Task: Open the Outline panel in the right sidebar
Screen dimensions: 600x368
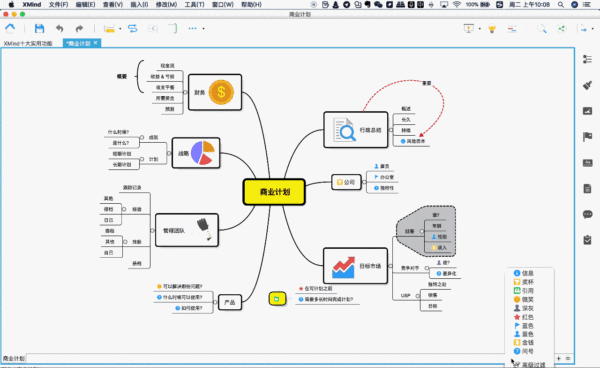Action: (x=587, y=59)
